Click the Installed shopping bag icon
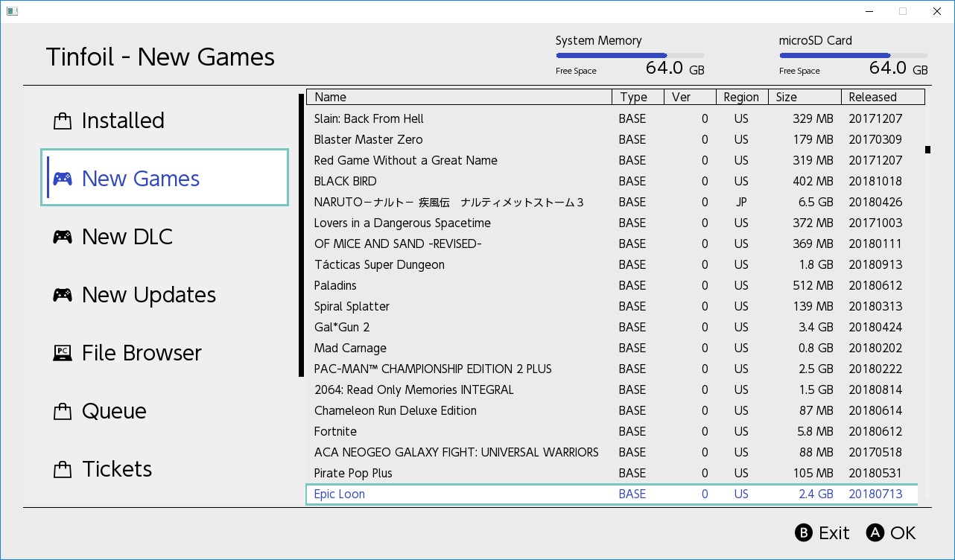The width and height of the screenshot is (955, 560). (63, 121)
